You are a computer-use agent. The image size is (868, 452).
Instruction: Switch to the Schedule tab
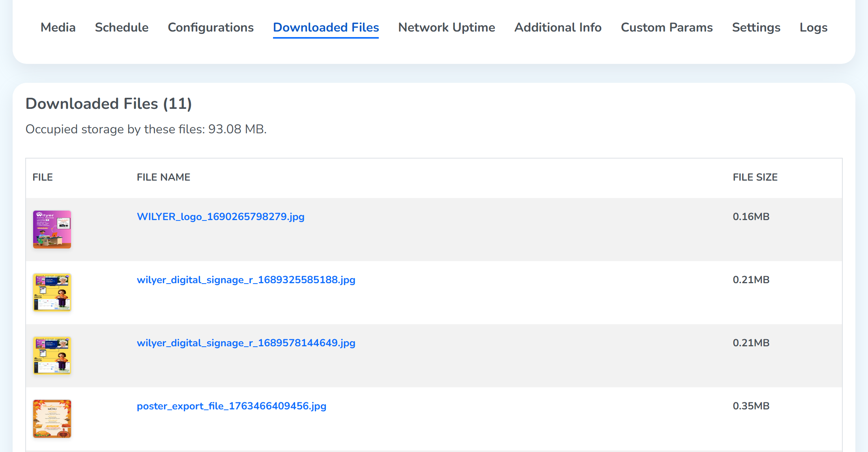point(122,28)
